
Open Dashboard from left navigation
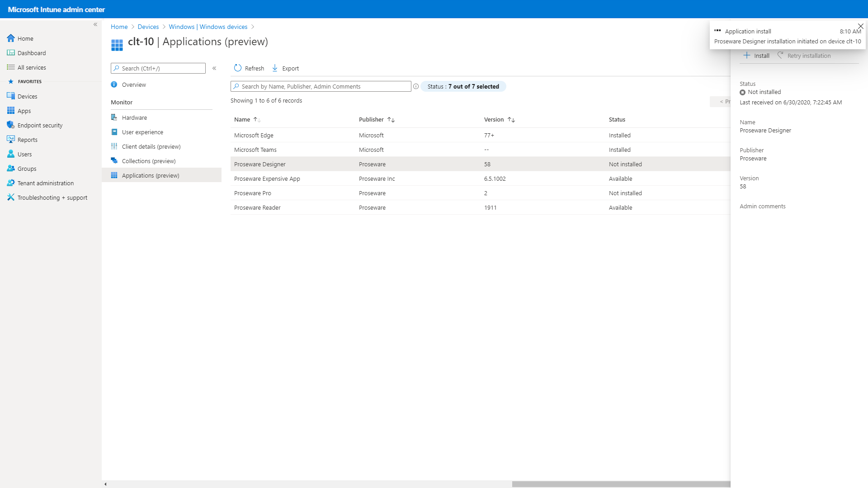(x=32, y=53)
